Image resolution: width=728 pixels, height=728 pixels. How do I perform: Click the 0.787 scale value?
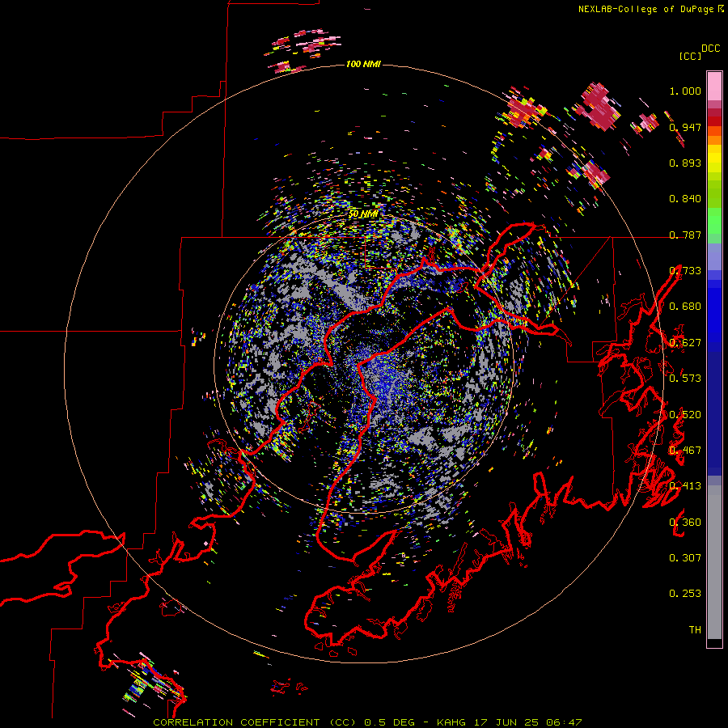(685, 235)
